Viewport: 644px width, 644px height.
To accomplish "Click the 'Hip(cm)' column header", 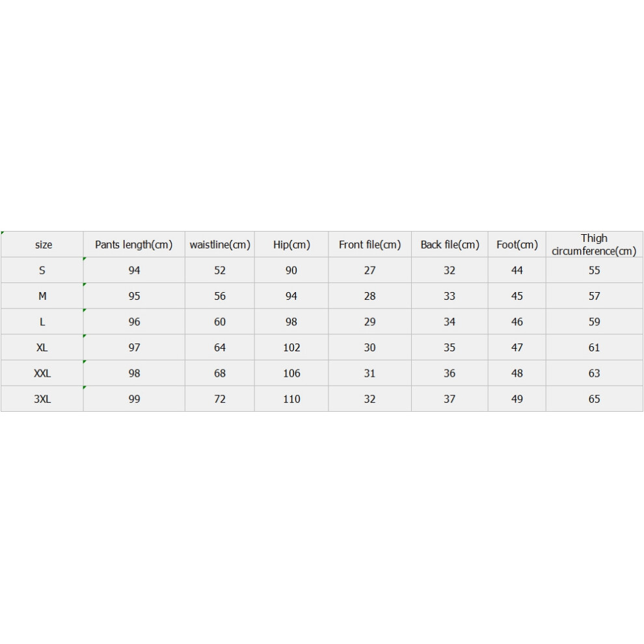I will 291,245.
